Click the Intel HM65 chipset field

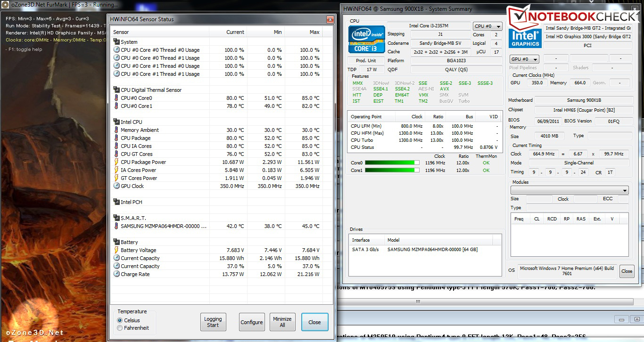pos(584,110)
